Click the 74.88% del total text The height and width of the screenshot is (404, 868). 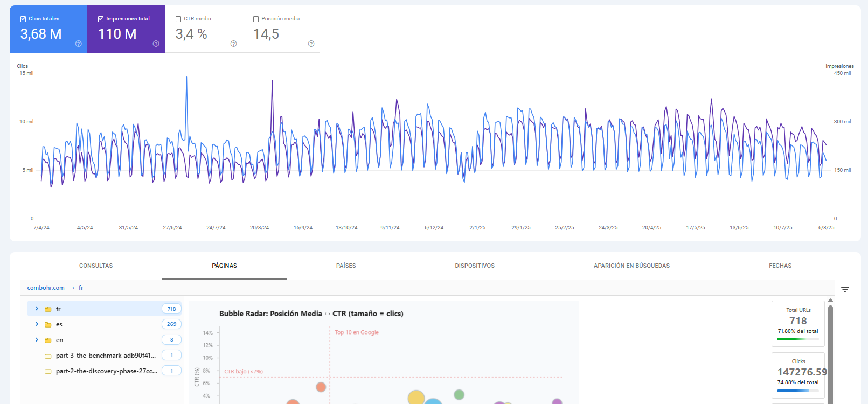[x=798, y=382]
